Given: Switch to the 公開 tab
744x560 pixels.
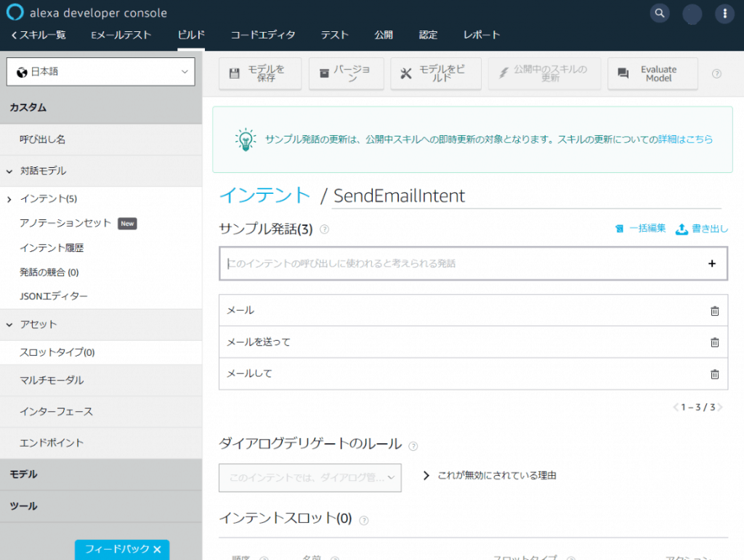Looking at the screenshot, I should (384, 35).
